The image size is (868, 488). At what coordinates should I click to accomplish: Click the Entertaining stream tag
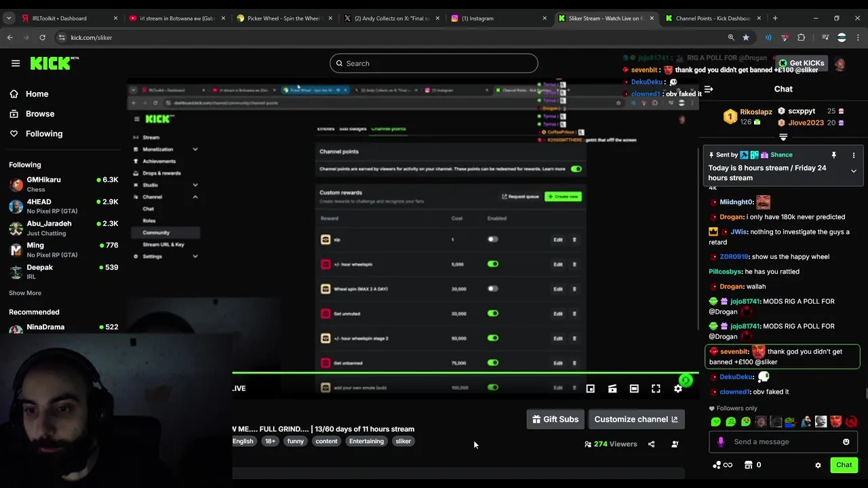click(366, 441)
